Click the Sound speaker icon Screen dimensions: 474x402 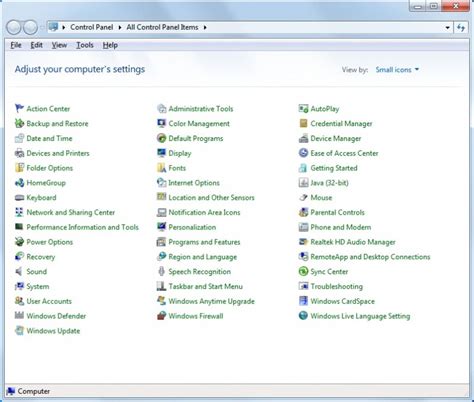coord(19,271)
